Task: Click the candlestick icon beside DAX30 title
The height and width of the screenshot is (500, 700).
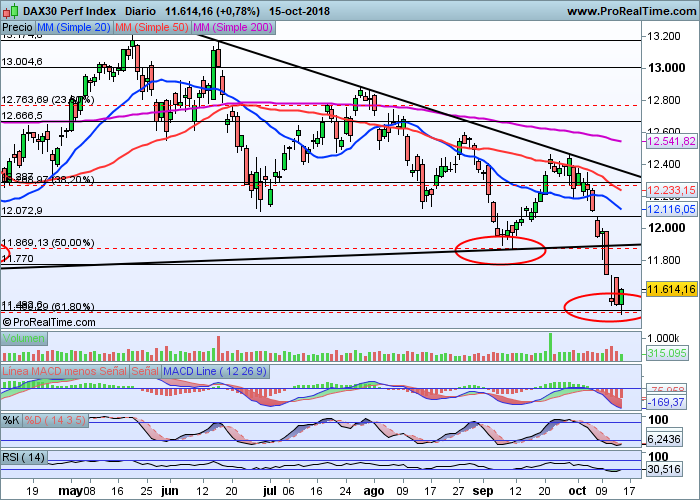Action: click(10, 9)
